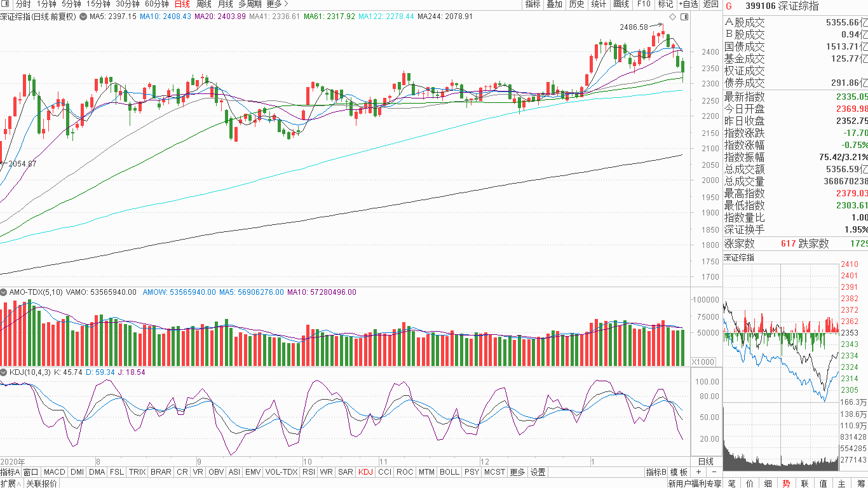The width and height of the screenshot is (868, 488).
Task: Open F10 company info
Action: (x=644, y=4)
